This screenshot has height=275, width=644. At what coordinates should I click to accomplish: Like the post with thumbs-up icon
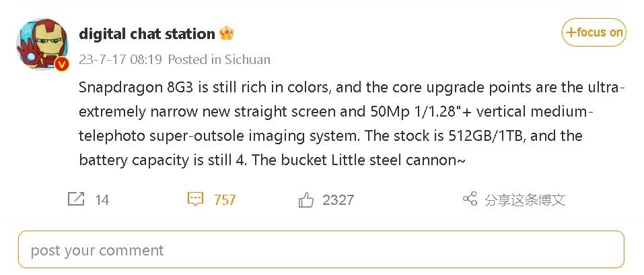tap(306, 200)
